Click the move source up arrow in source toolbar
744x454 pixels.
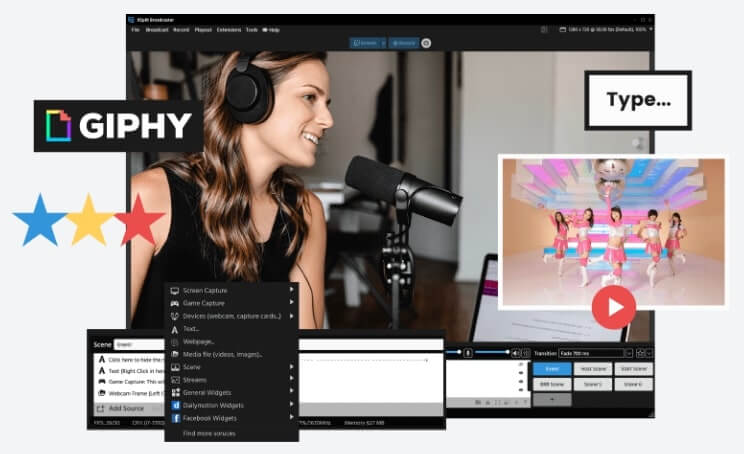coord(516,403)
